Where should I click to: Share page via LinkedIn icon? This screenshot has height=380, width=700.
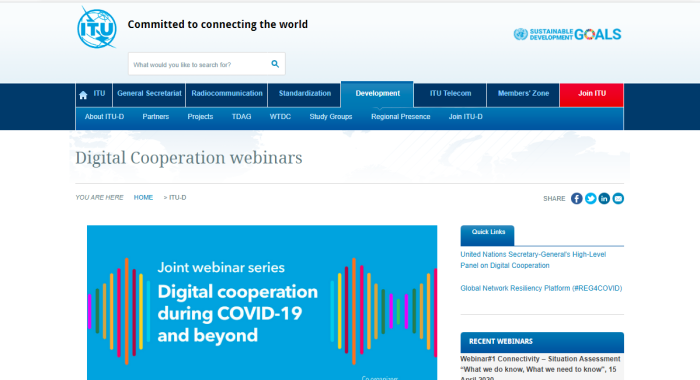pyautogui.click(x=604, y=198)
